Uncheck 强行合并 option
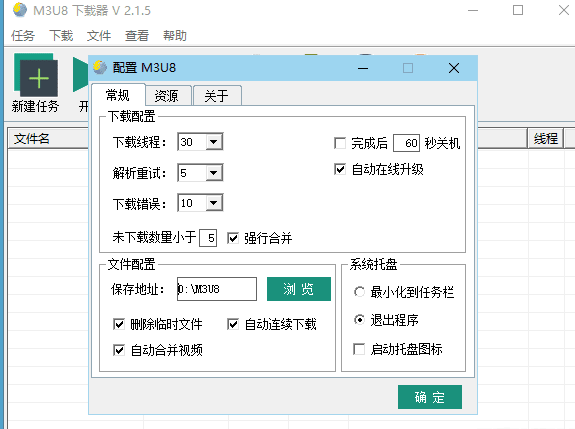 point(233,238)
